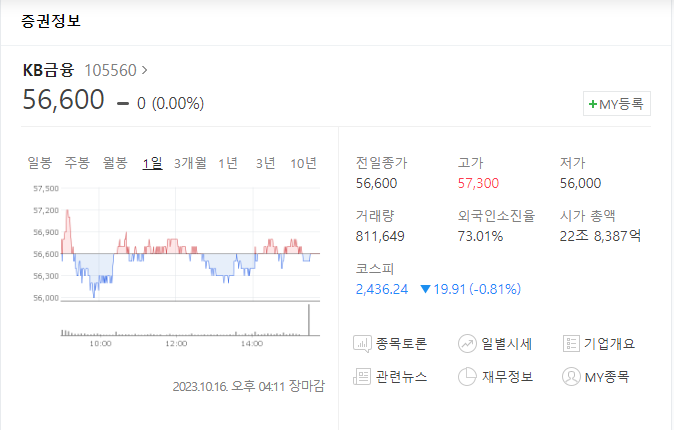Click the stock code 105560
The image size is (674, 430).
coord(110,70)
